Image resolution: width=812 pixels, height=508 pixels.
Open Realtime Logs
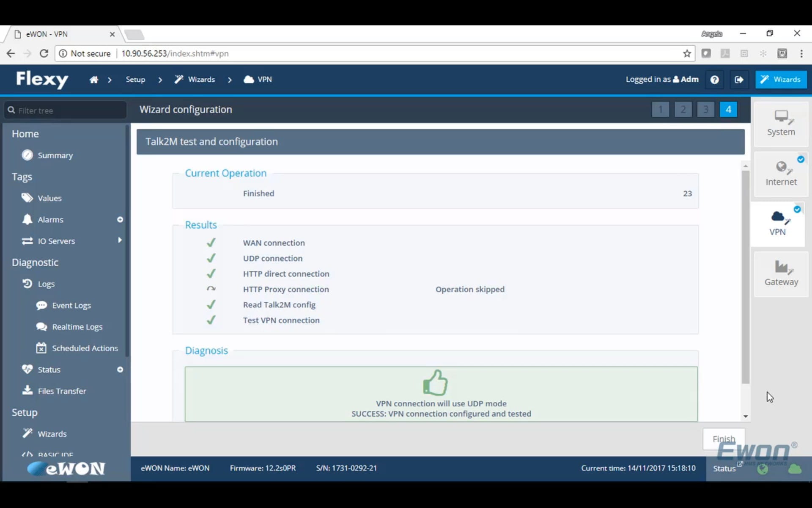(x=77, y=327)
